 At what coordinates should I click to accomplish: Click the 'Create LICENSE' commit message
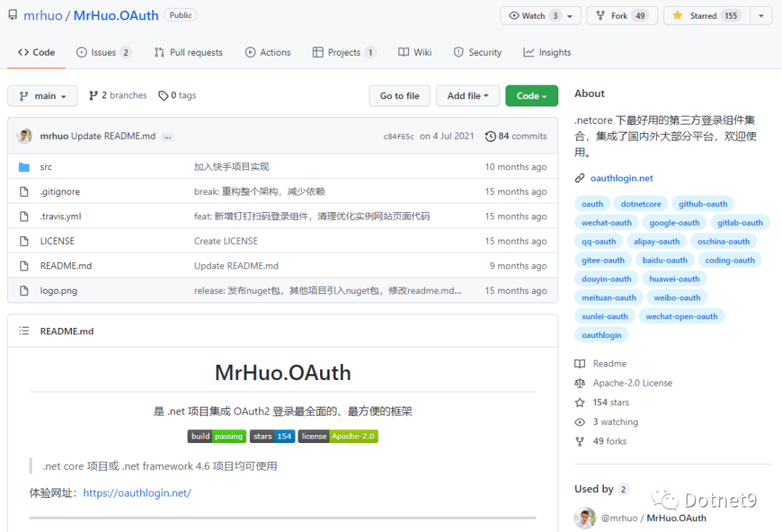coord(226,241)
